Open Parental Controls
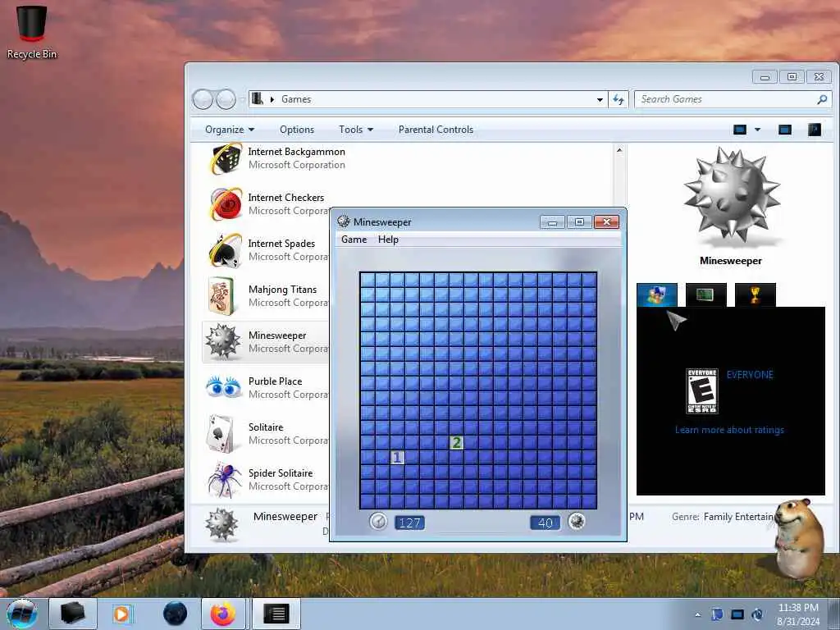840x630 pixels. pyautogui.click(x=436, y=130)
